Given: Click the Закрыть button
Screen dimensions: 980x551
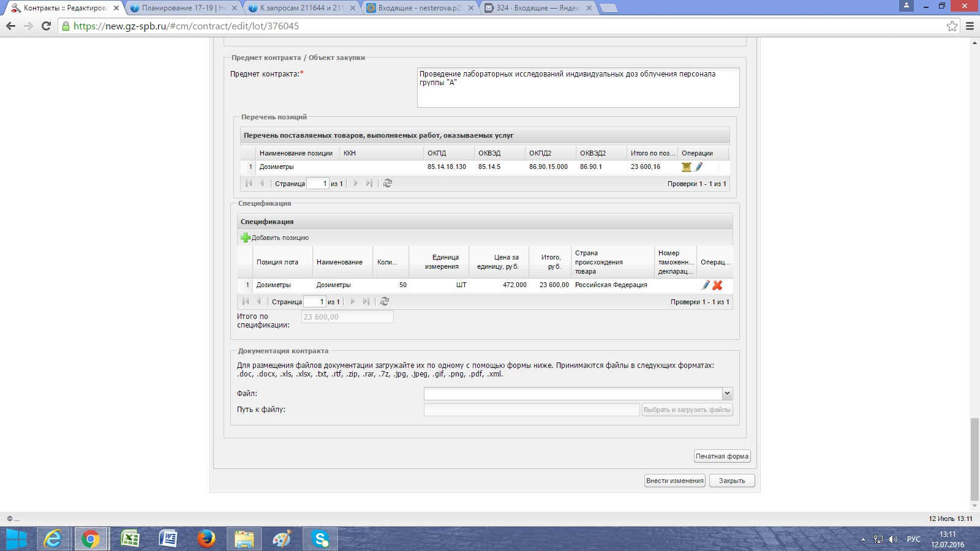Looking at the screenshot, I should pyautogui.click(x=732, y=481).
